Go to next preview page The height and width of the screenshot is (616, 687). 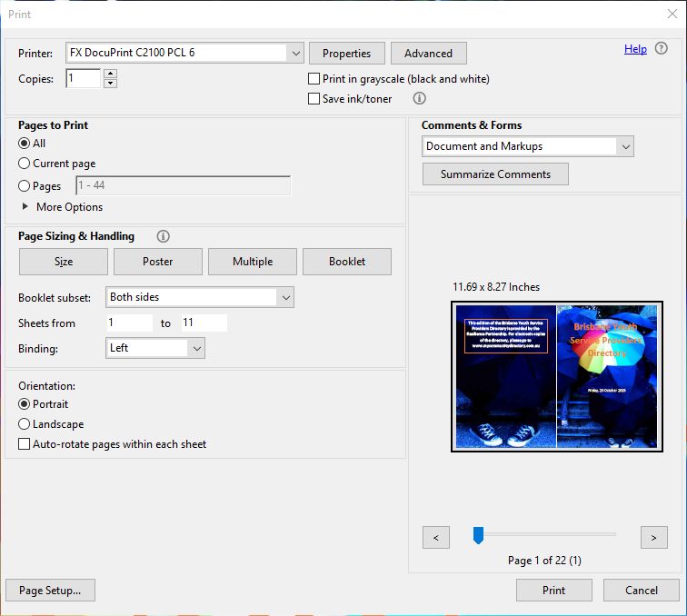point(653,538)
